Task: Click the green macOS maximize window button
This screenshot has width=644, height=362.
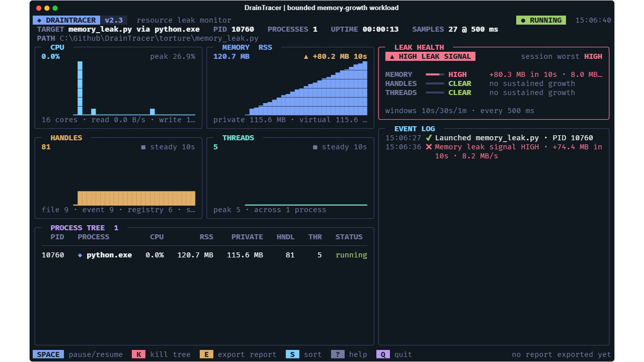Action: click(x=55, y=8)
